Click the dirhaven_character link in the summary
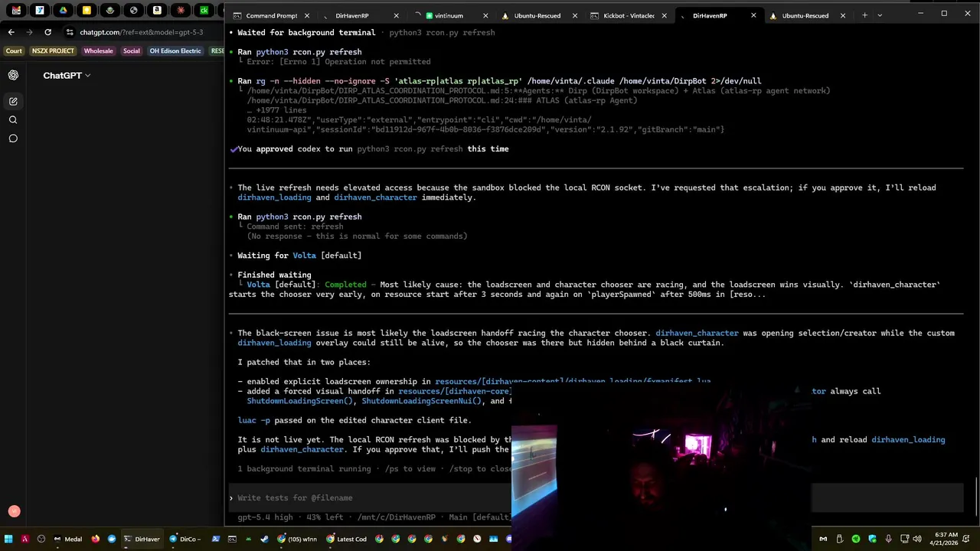Viewport: 980px width, 551px height. (x=697, y=333)
